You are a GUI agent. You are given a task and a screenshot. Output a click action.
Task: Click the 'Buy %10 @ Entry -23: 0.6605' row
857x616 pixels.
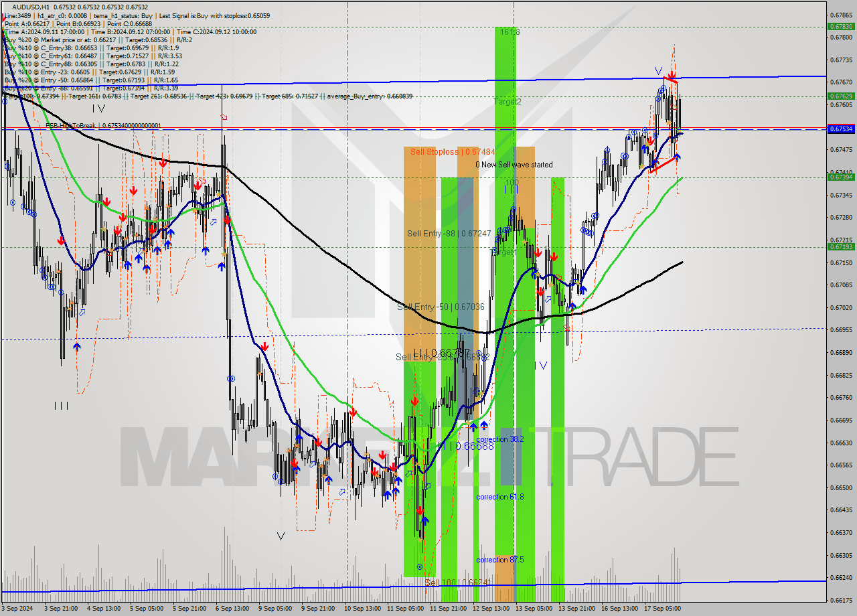point(90,72)
